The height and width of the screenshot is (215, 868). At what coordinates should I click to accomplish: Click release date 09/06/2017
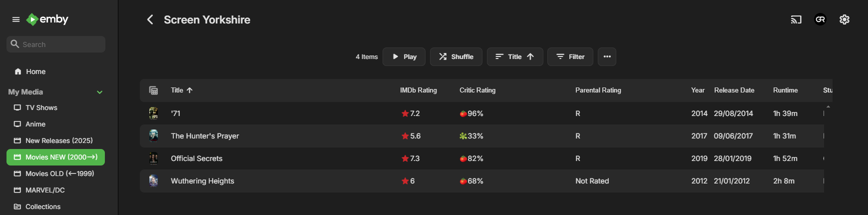pyautogui.click(x=733, y=136)
